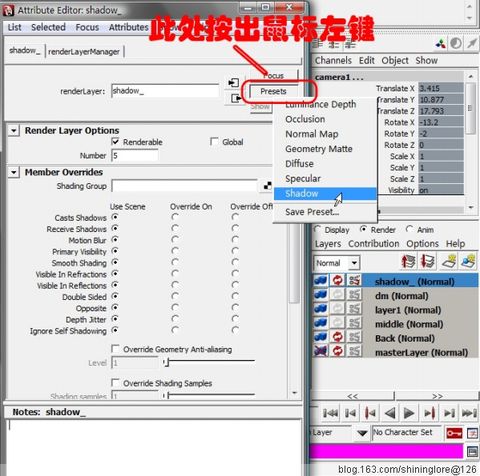480x476 pixels.
Task: Click Save Preset... menu entry
Action: click(x=325, y=212)
